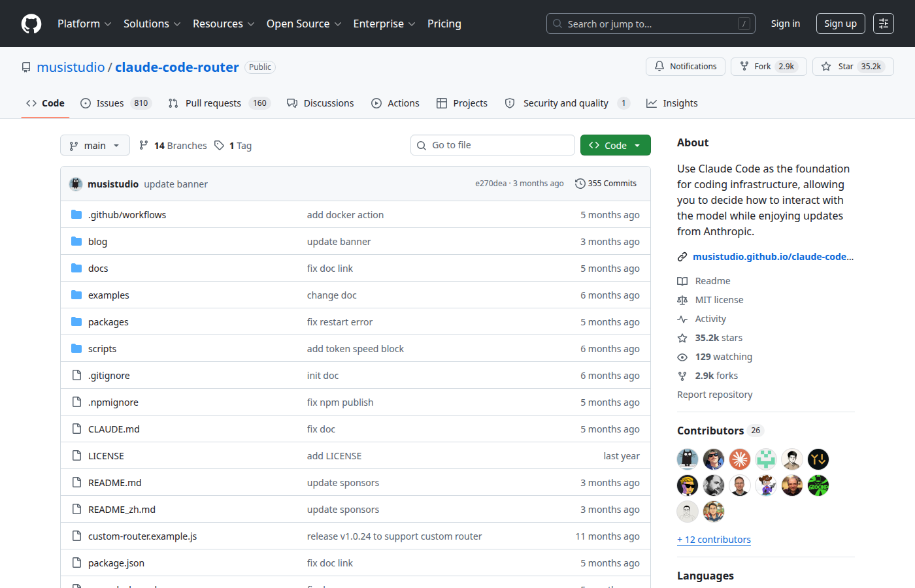Focus the Search or jump to field

651,24
